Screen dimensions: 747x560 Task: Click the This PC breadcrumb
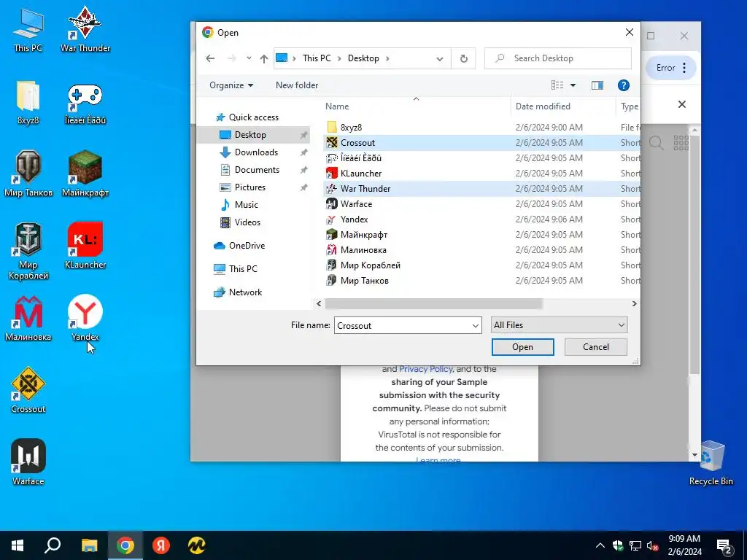[x=317, y=58]
